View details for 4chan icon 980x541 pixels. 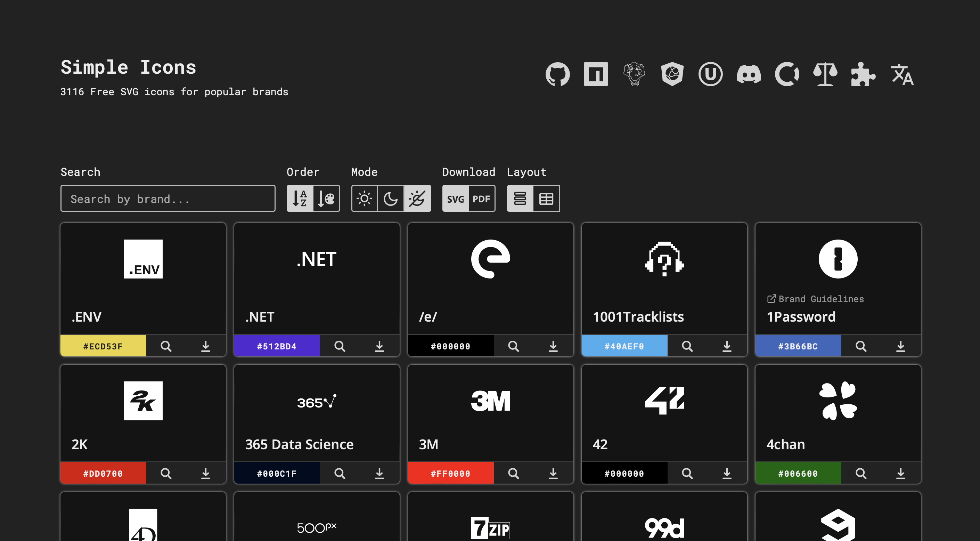pyautogui.click(x=861, y=473)
